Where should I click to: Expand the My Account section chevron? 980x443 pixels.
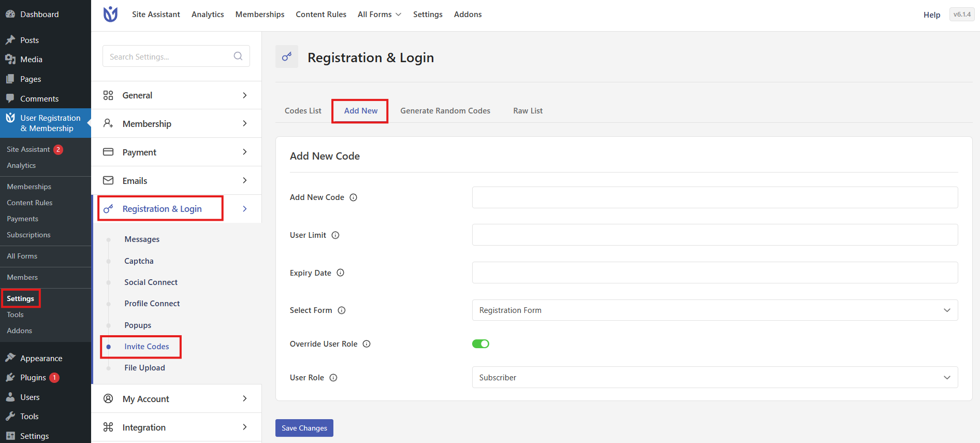(245, 398)
